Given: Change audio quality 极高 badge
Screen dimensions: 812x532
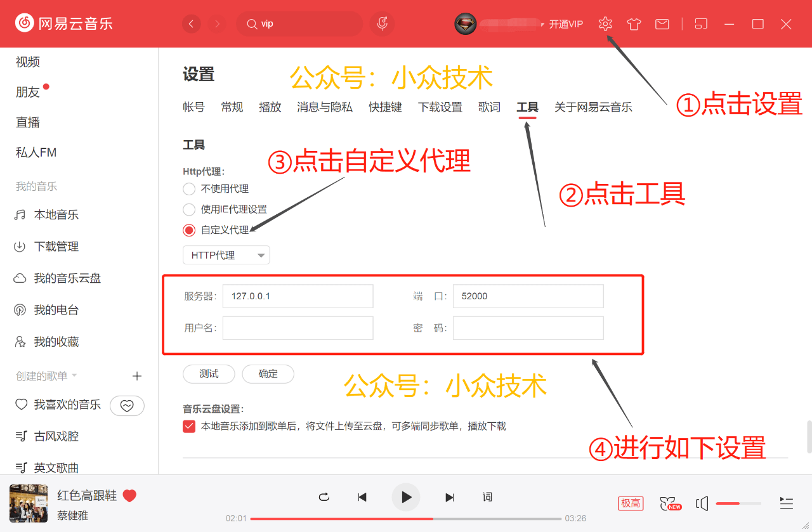Looking at the screenshot, I should coord(631,503).
